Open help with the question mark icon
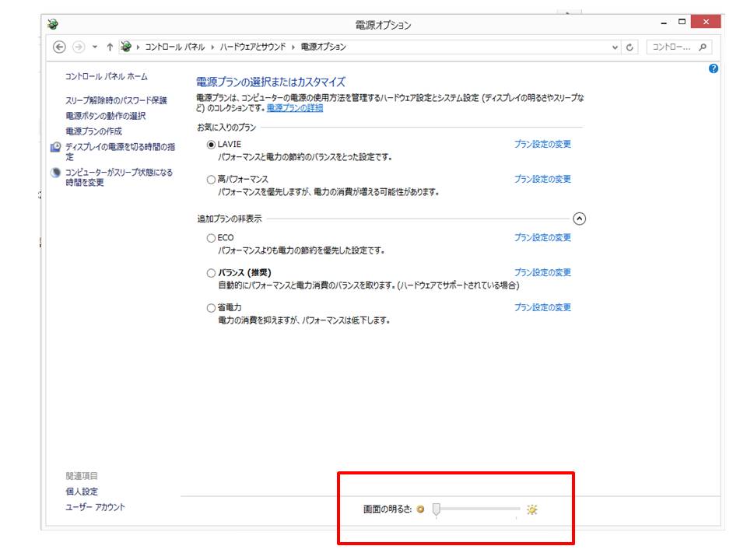 click(x=714, y=68)
